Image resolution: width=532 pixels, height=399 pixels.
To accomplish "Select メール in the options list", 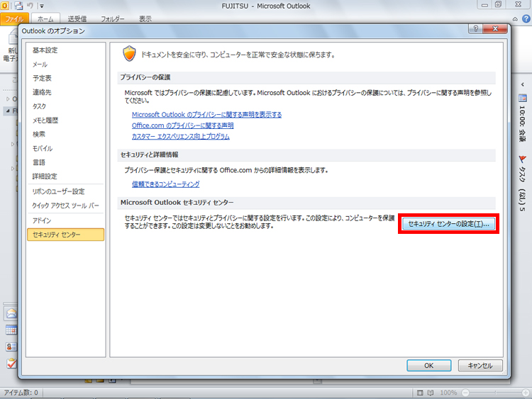I will [66, 64].
